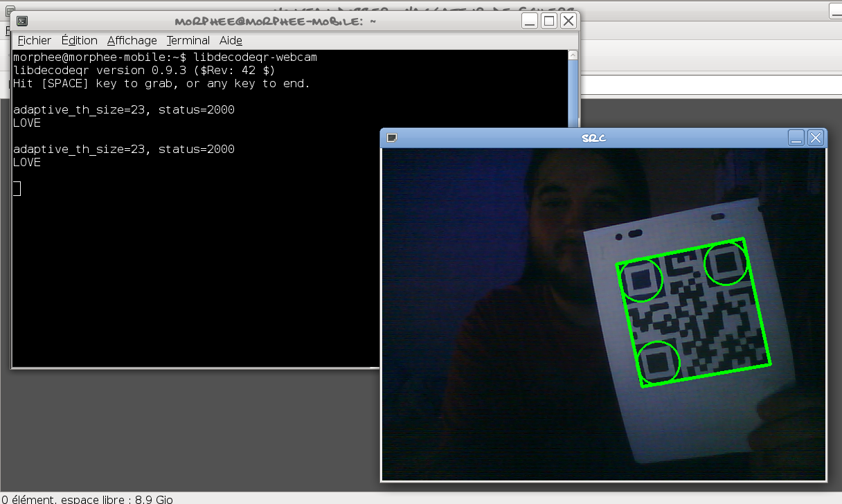Click the SRC window menu icon
This screenshot has height=504, width=842.
click(x=391, y=138)
